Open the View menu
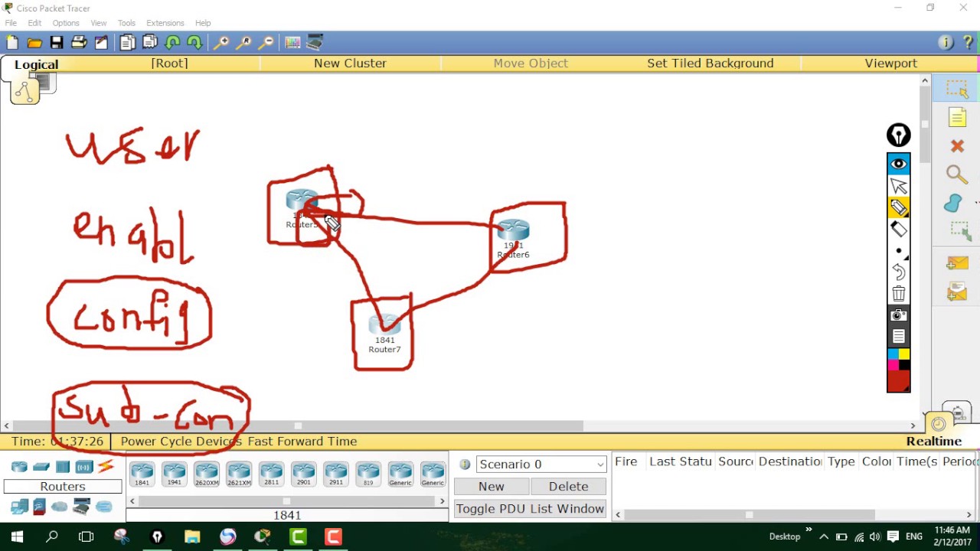The image size is (980, 551). 99,23
